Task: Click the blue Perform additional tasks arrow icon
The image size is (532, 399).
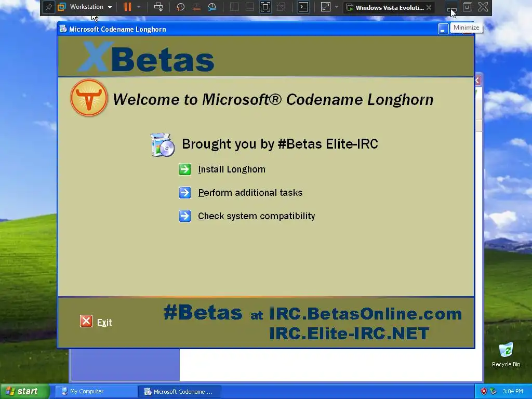Action: [x=185, y=193]
